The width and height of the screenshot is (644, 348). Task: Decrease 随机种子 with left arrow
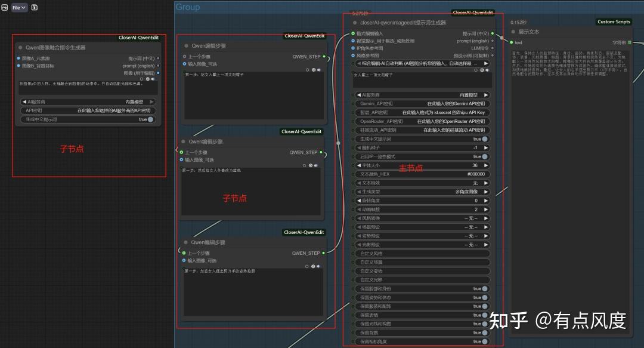pyautogui.click(x=358, y=147)
